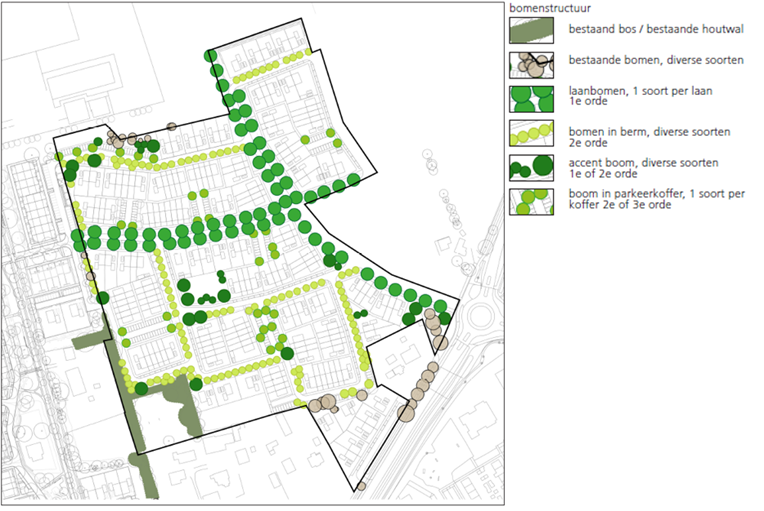Click the 'bomen in berm' legend symbol

tap(532, 133)
